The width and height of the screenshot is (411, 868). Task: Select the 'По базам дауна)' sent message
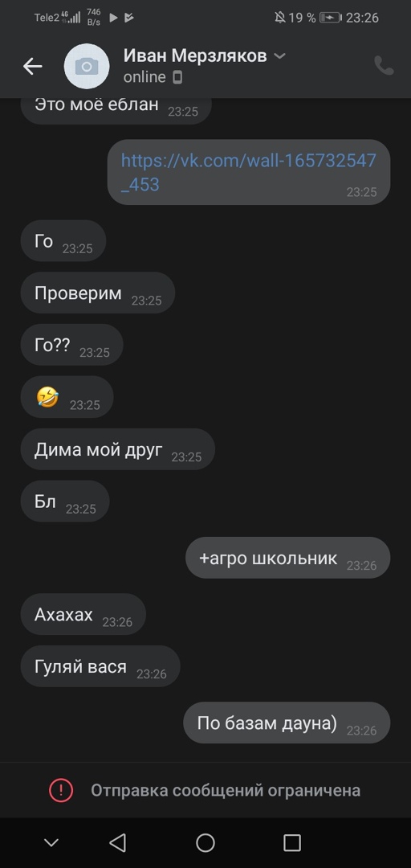[287, 723]
